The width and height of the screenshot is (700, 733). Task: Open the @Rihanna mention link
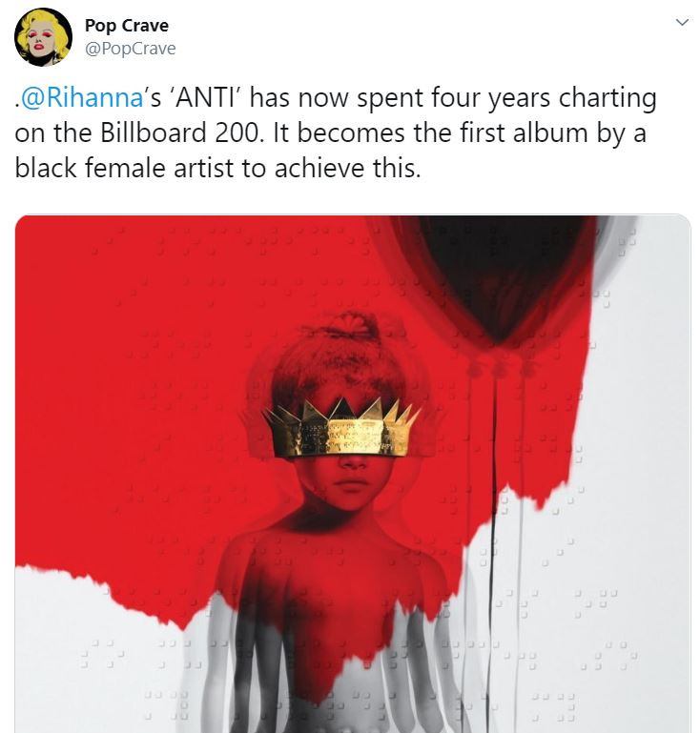tap(82, 98)
